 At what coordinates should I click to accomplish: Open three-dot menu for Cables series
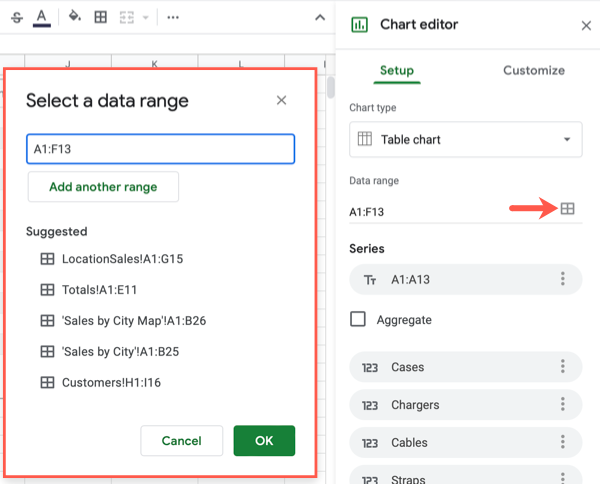point(563,442)
